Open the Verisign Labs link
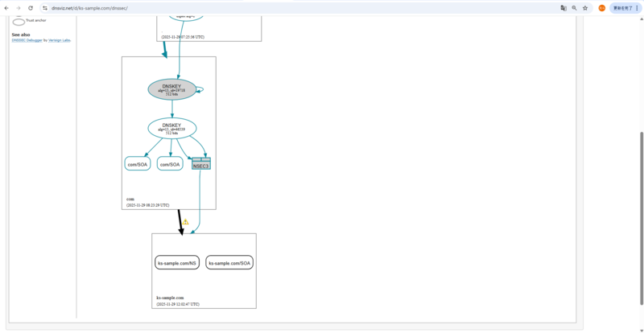The height and width of the screenshot is (333, 644). tap(60, 40)
